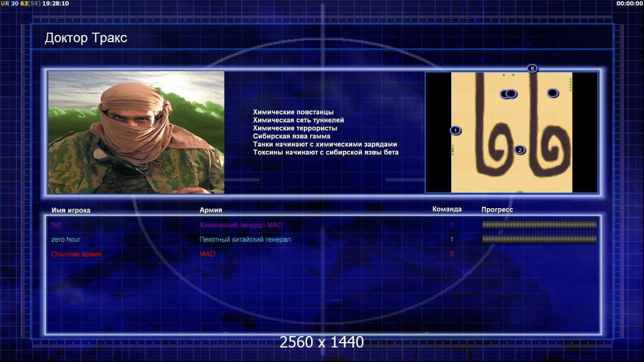Image resolution: width=644 pixels, height=362 pixels.
Task: Click start position marker 6 above the map
Action: tap(532, 68)
